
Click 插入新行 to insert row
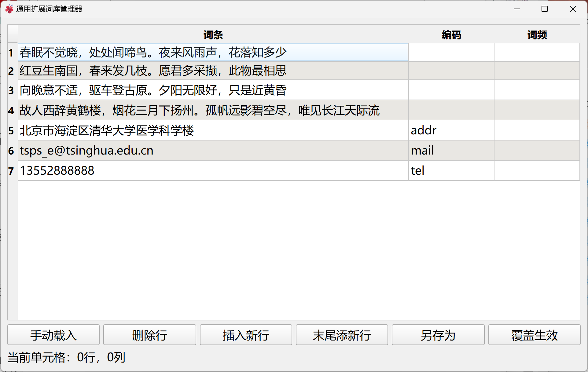(x=246, y=335)
